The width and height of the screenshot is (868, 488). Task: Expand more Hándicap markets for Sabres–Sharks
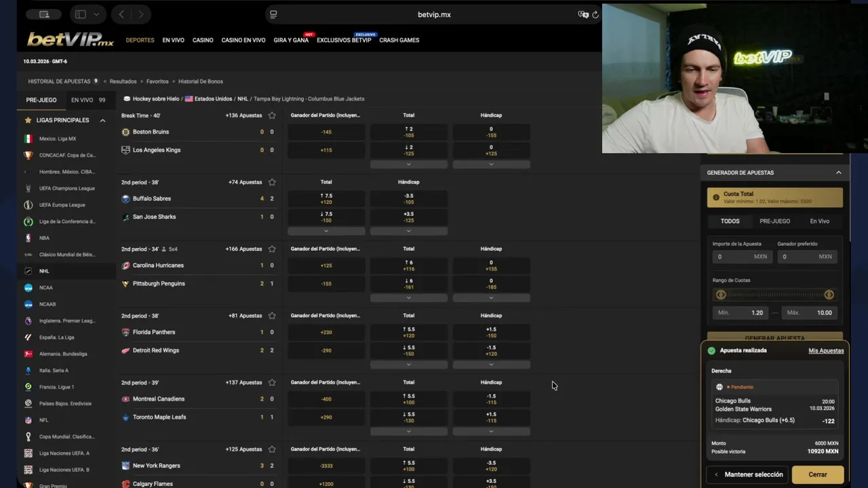point(408,231)
